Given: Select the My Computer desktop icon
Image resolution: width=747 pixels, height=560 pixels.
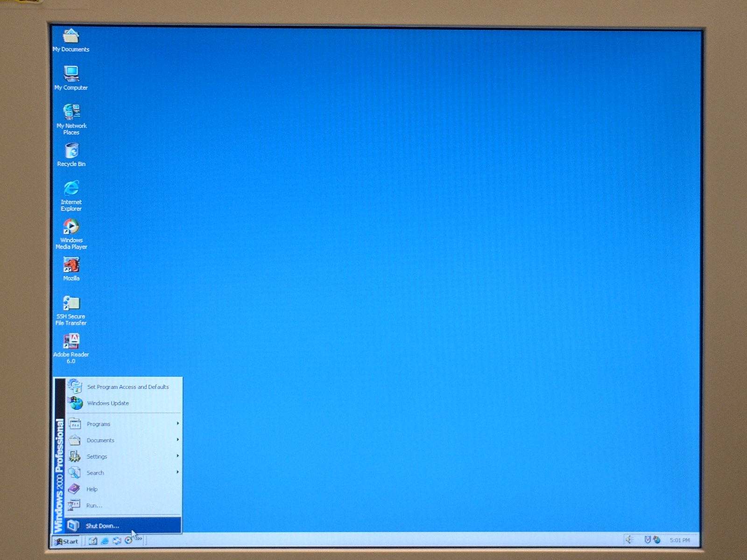Looking at the screenshot, I should pos(71,75).
